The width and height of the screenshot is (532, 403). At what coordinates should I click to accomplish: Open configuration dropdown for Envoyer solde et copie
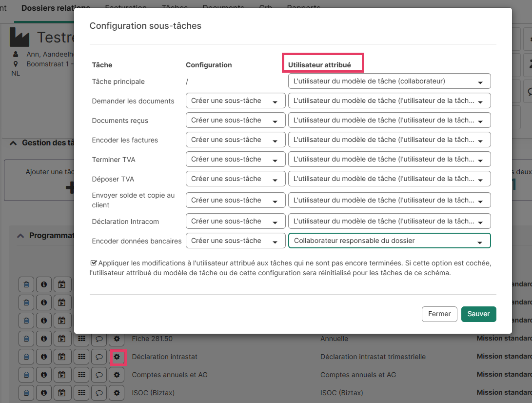pos(236,200)
